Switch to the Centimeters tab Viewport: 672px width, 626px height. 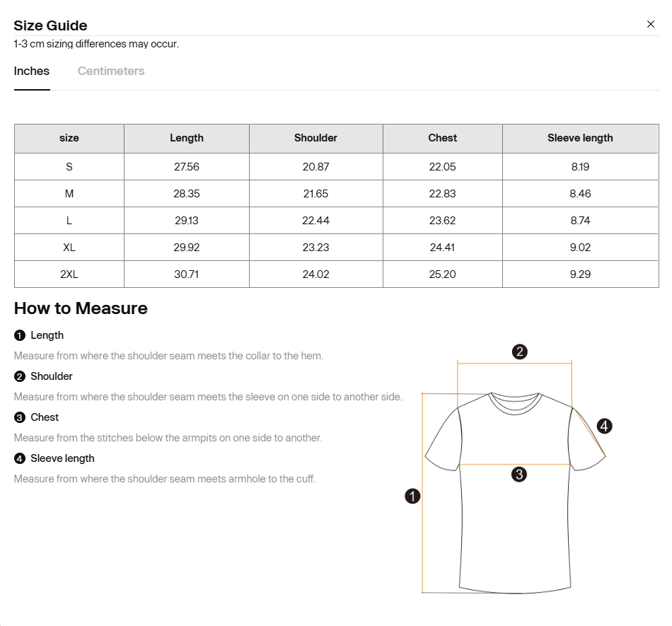coord(111,71)
